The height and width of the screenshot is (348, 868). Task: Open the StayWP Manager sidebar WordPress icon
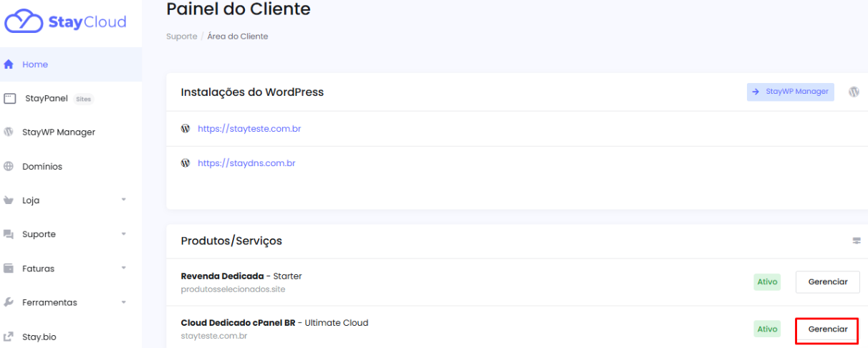pos(9,132)
